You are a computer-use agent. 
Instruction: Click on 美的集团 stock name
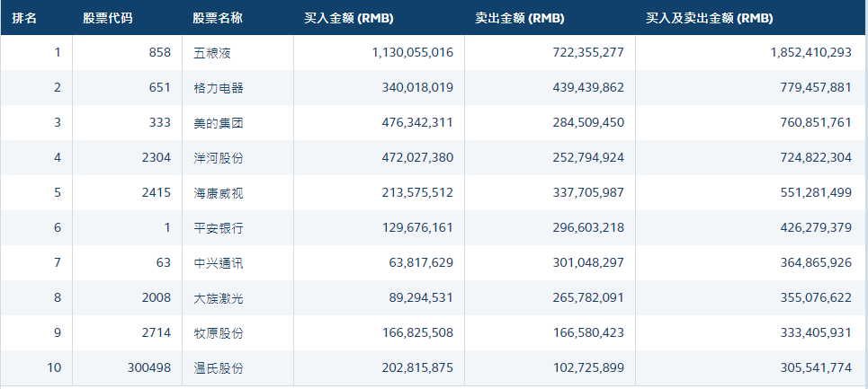tap(218, 123)
